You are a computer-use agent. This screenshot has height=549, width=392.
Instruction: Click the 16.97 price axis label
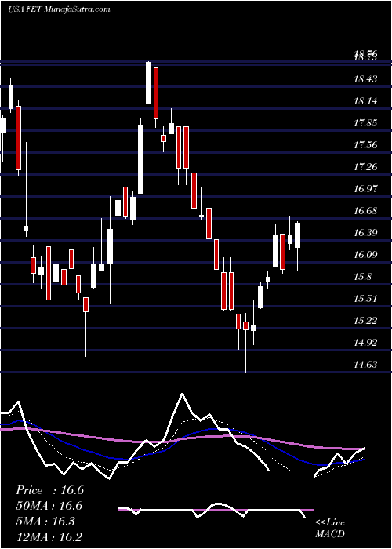366,189
